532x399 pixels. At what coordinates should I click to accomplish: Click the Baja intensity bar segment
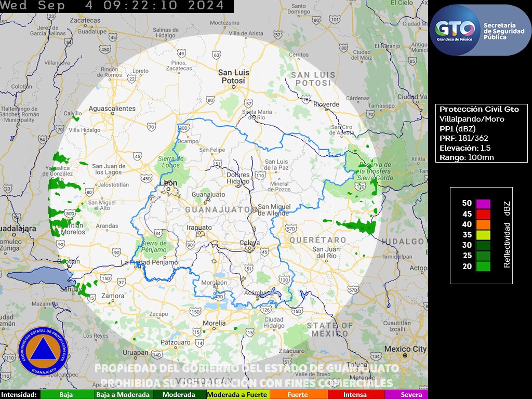pyautogui.click(x=66, y=395)
